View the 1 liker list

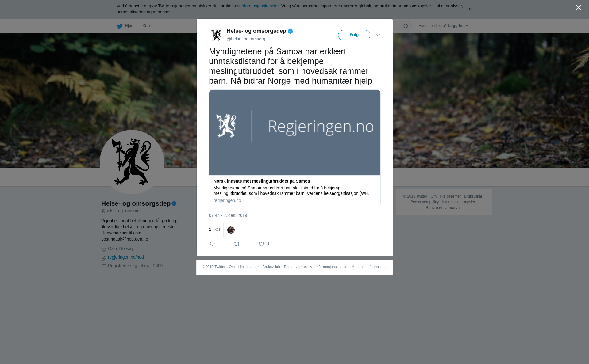pos(214,229)
